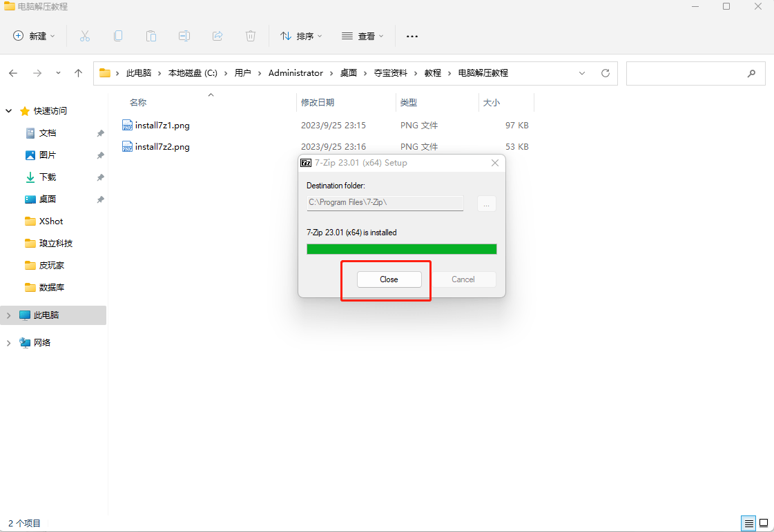Viewport: 774px width, 532px height.
Task: Click the Close button in the 7-Zip installer
Action: [388, 279]
